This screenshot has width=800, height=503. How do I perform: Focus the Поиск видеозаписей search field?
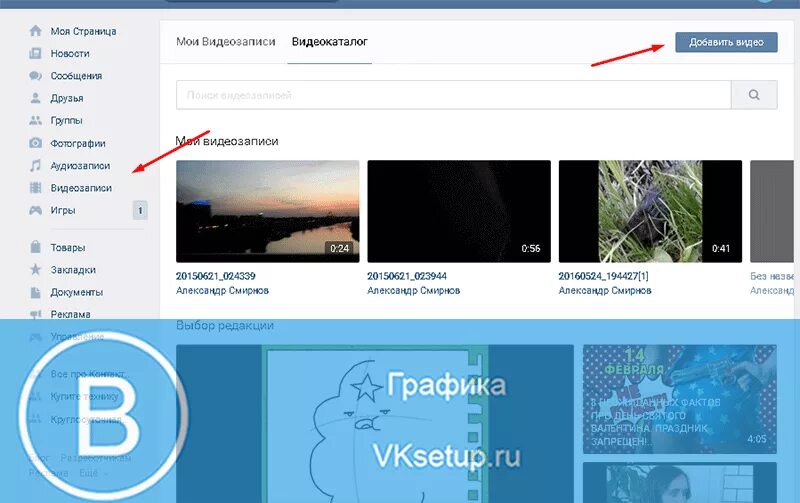pyautogui.click(x=454, y=95)
